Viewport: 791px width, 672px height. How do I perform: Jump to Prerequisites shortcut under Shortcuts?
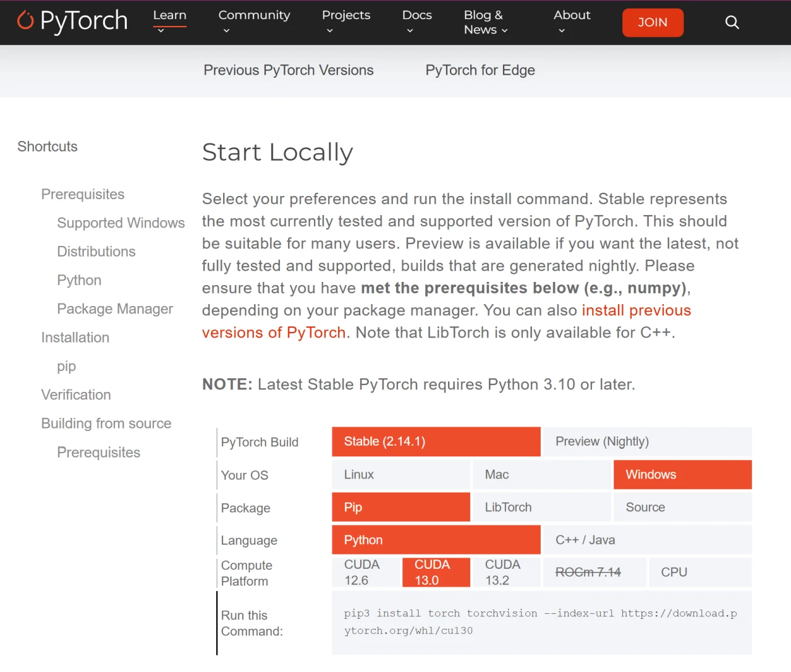[x=83, y=194]
